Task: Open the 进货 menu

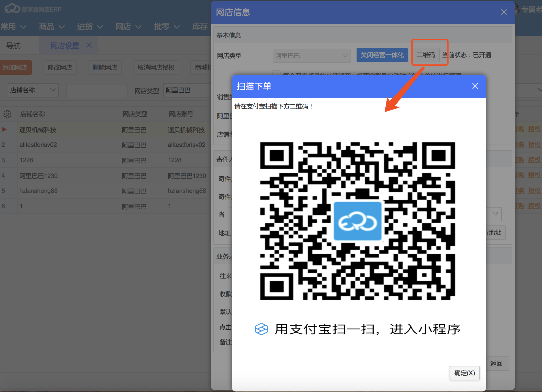Action: pos(90,27)
